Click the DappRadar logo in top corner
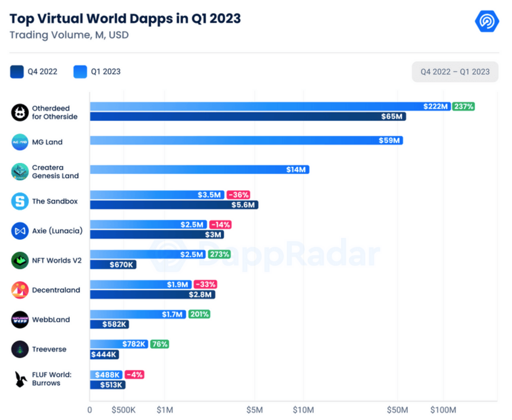This screenshot has width=512, height=420. click(487, 21)
